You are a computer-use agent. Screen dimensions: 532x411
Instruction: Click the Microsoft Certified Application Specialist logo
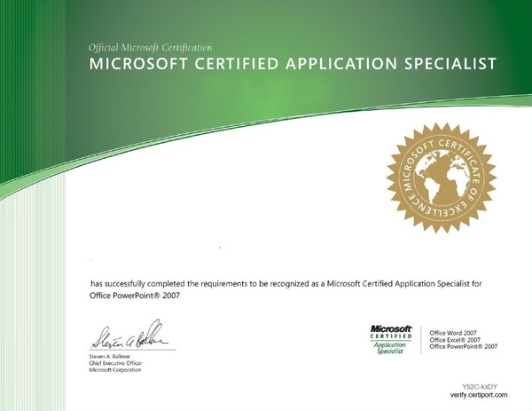pos(391,340)
